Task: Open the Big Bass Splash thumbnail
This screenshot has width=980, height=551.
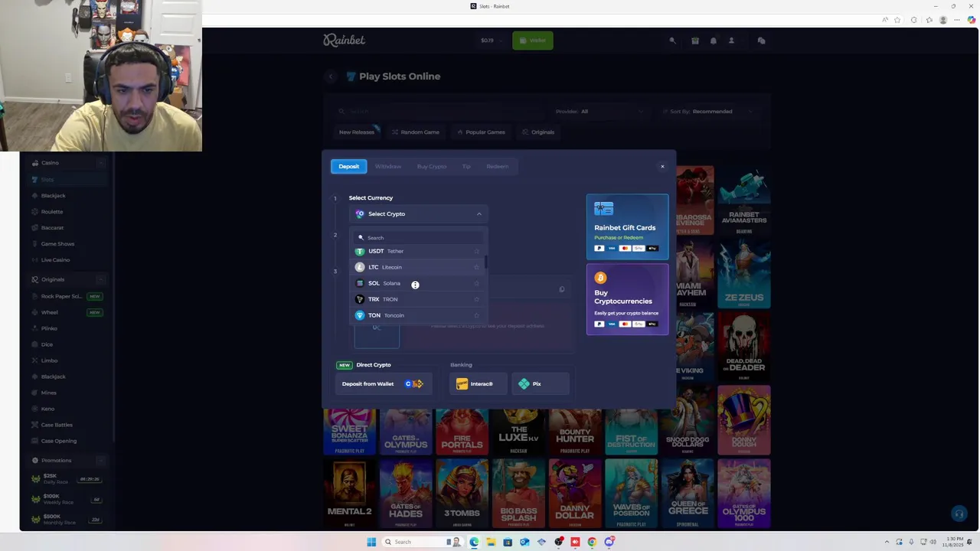Action: [518, 494]
